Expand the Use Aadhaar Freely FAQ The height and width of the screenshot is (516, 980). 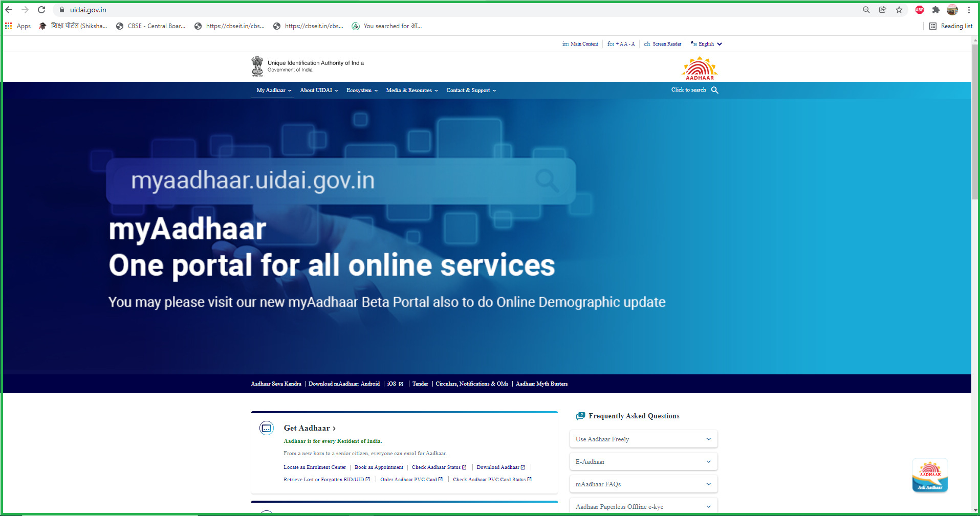[643, 439]
